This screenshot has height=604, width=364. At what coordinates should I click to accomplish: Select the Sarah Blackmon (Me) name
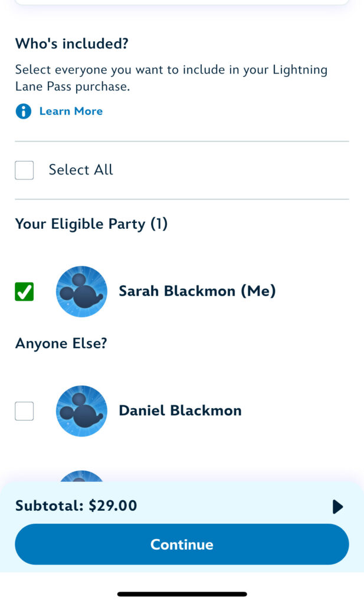[x=197, y=291]
